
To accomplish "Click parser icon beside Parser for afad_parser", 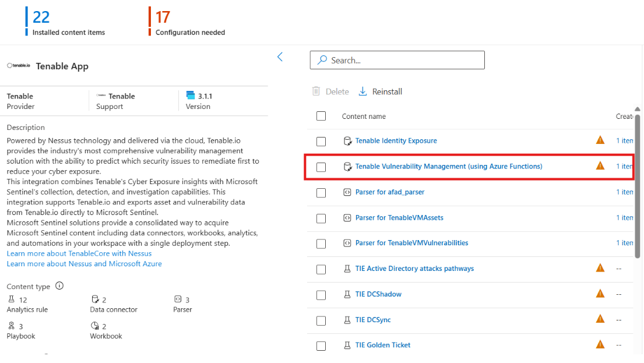I will pos(347,192).
